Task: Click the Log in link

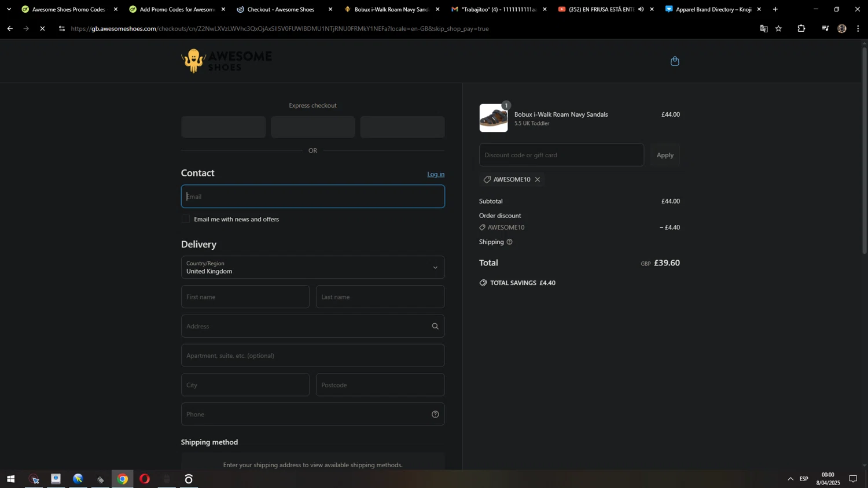Action: click(436, 175)
